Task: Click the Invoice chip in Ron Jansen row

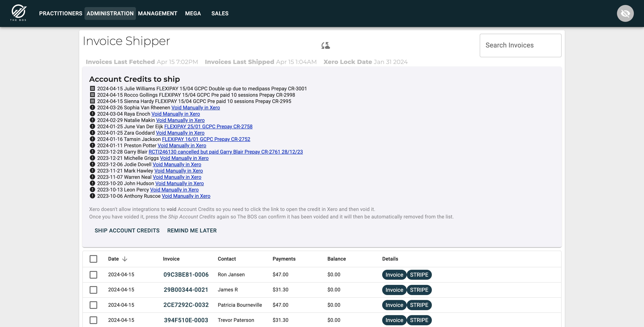Action: pos(394,275)
